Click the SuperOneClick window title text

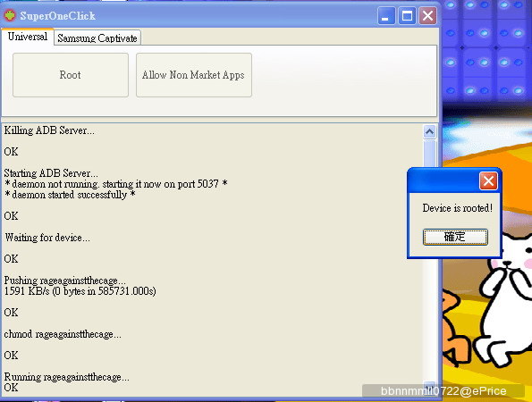pyautogui.click(x=58, y=16)
